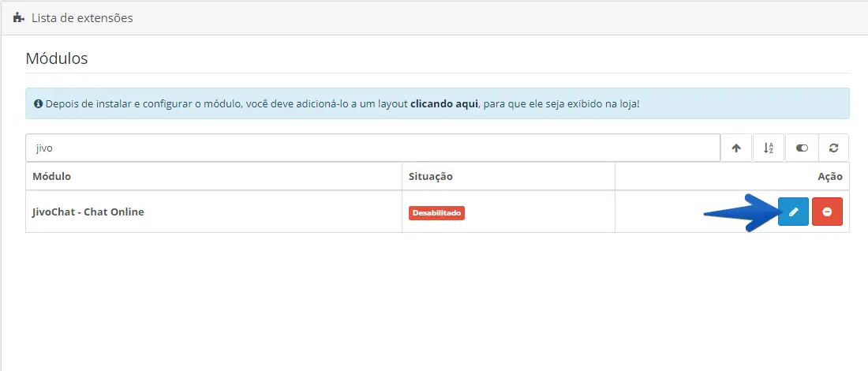The height and width of the screenshot is (371, 868).
Task: Refresh the module list with reload icon
Action: coord(834,148)
